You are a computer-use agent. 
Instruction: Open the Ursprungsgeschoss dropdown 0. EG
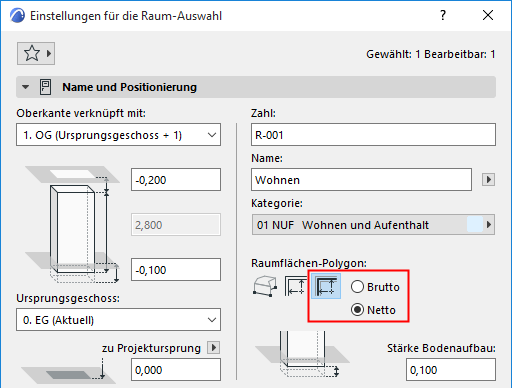click(118, 320)
